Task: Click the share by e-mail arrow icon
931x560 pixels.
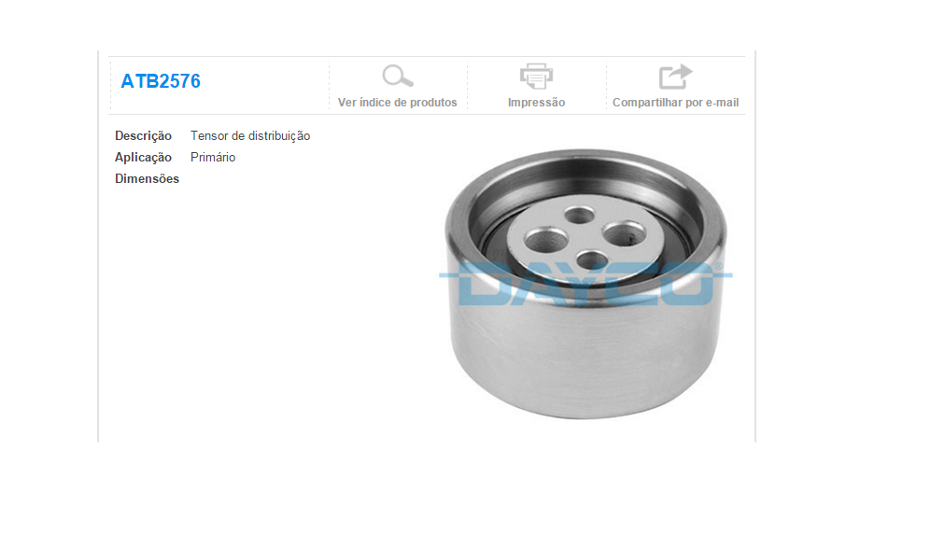Action: coord(676,77)
